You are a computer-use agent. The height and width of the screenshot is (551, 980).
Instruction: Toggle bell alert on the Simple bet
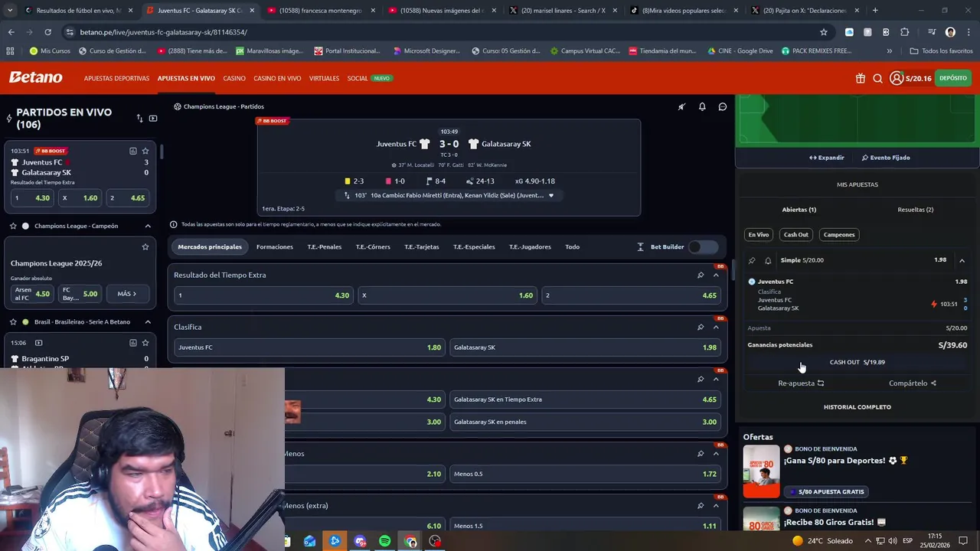pyautogui.click(x=768, y=260)
